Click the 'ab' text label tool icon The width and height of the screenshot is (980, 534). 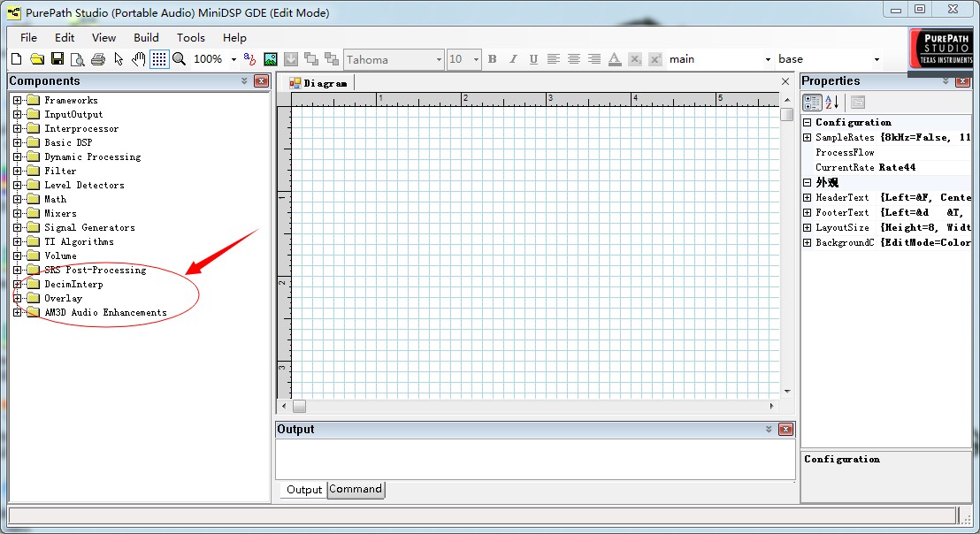(250, 59)
